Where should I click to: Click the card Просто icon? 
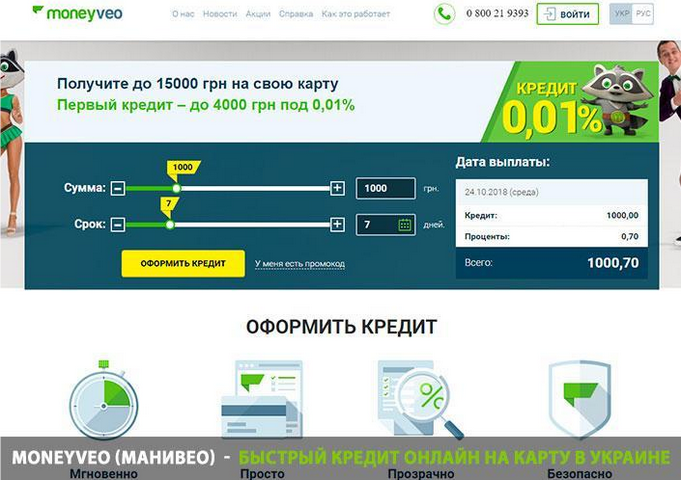click(x=262, y=399)
